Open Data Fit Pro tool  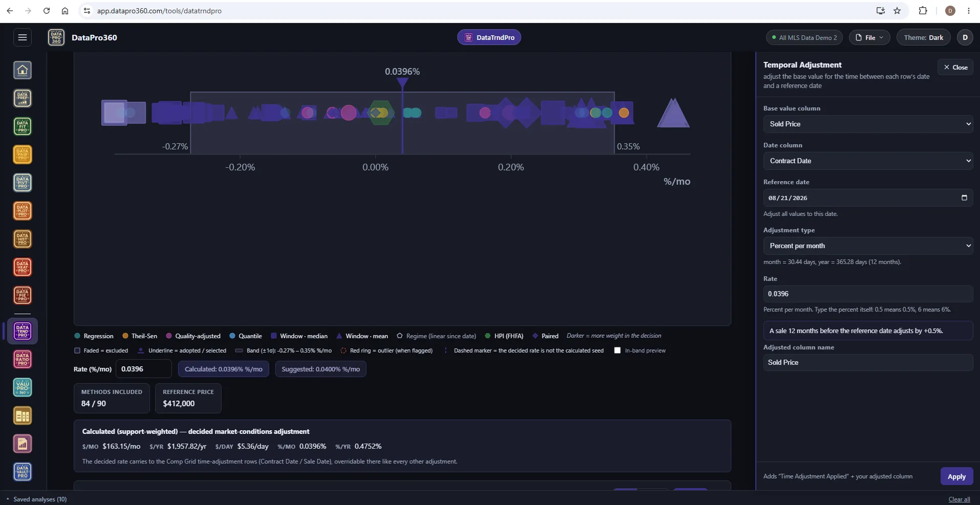tap(23, 126)
